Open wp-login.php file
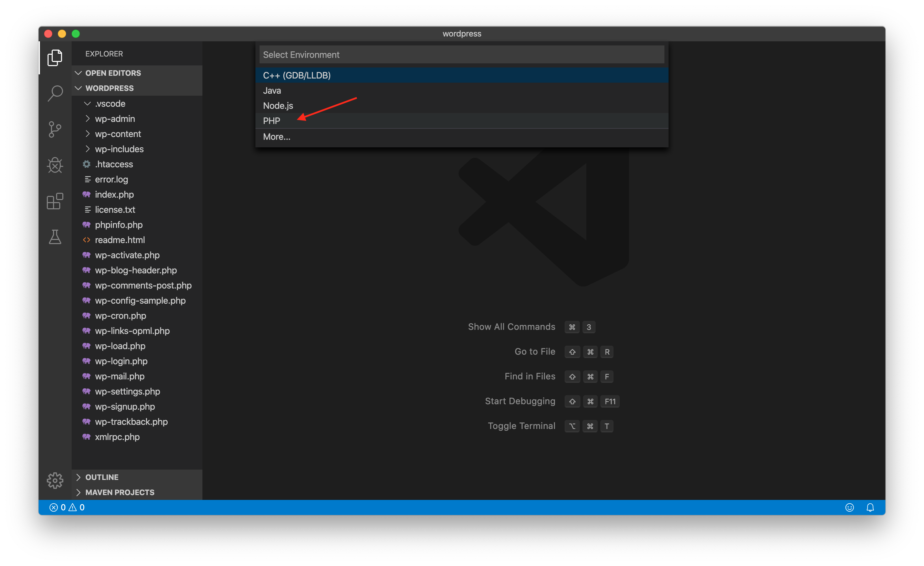 pyautogui.click(x=137, y=361)
